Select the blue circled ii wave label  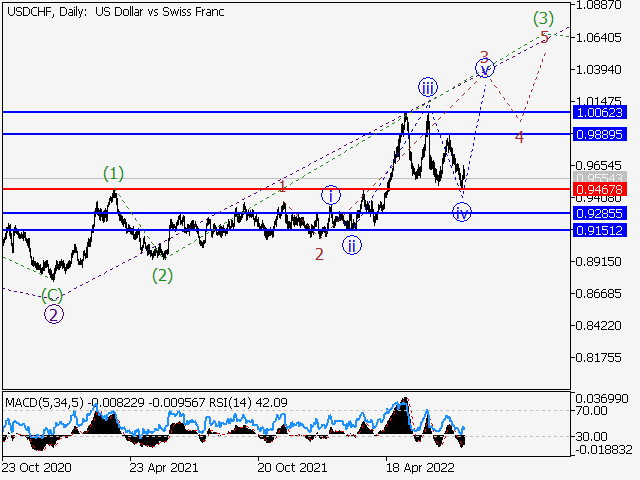point(352,245)
